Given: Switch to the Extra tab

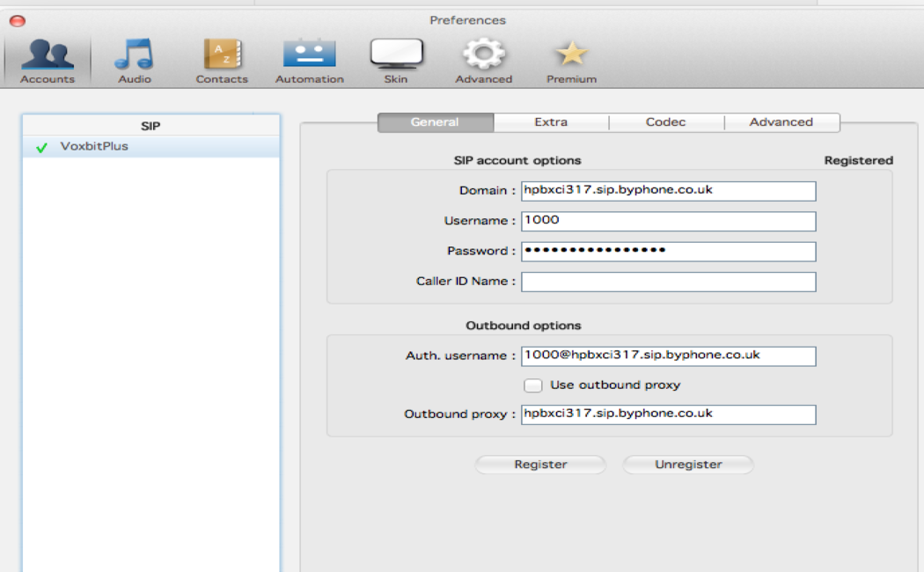Looking at the screenshot, I should pyautogui.click(x=551, y=122).
